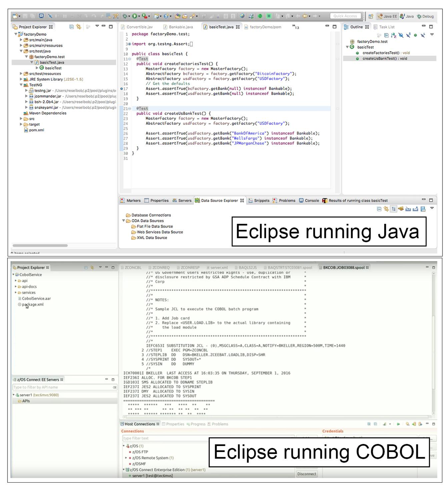The image size is (448, 487).
Task: Select the APIs folder under server1
Action: point(23,401)
